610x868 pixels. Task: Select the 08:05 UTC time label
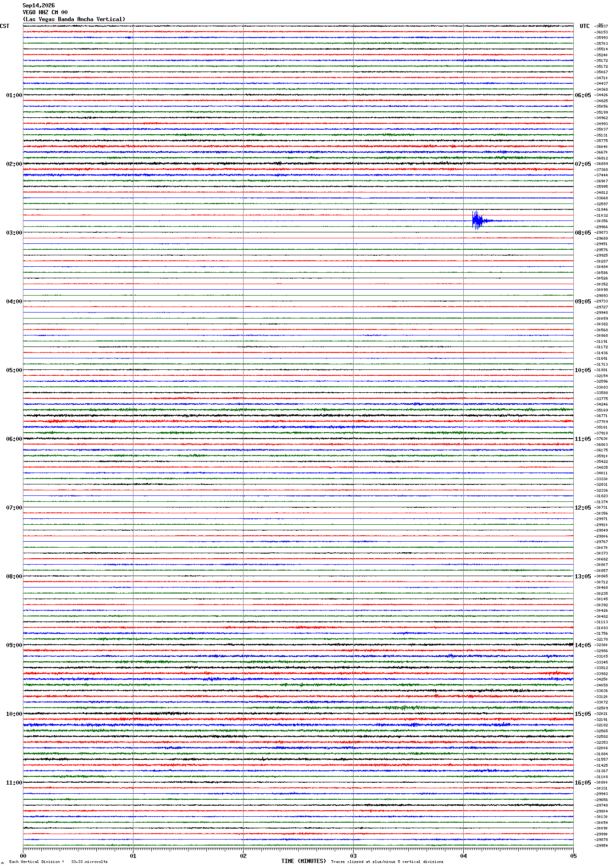tap(583, 233)
